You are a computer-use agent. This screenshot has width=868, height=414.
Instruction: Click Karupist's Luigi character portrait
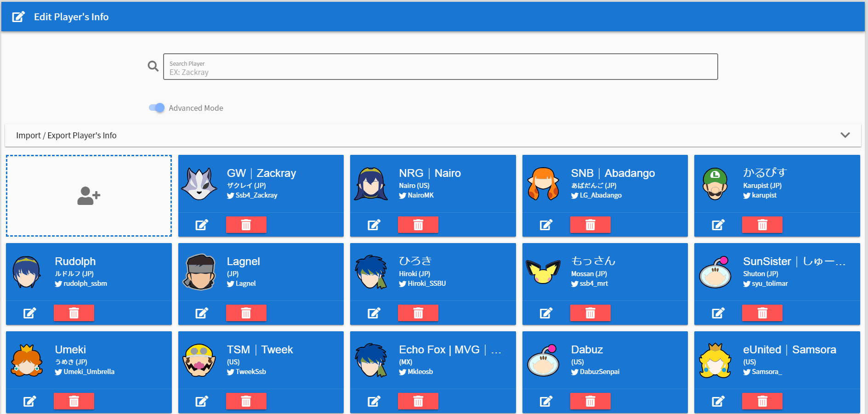pos(715,184)
